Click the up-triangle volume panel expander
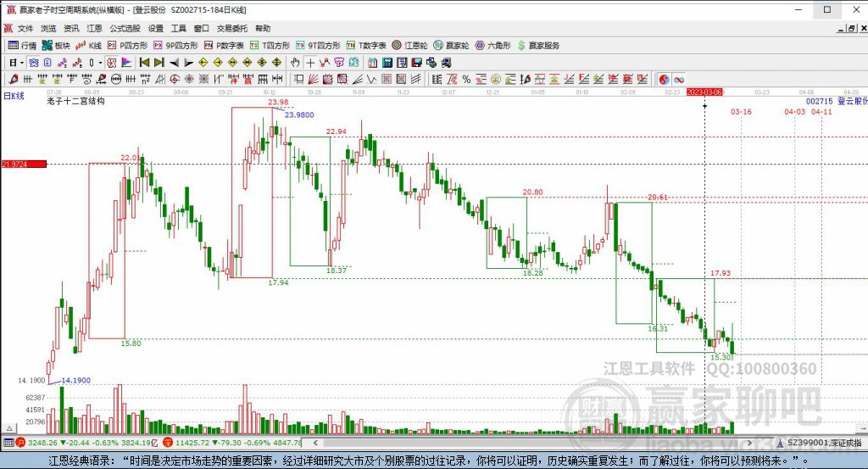 point(8,428)
